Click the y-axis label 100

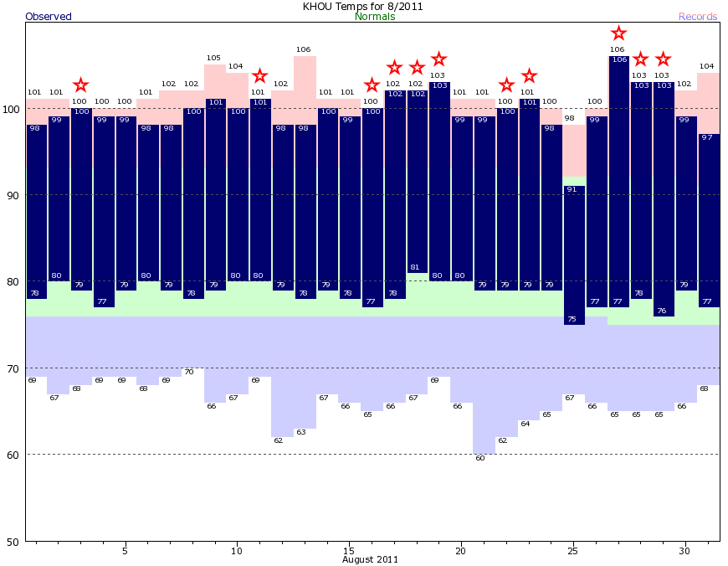pos(11,109)
